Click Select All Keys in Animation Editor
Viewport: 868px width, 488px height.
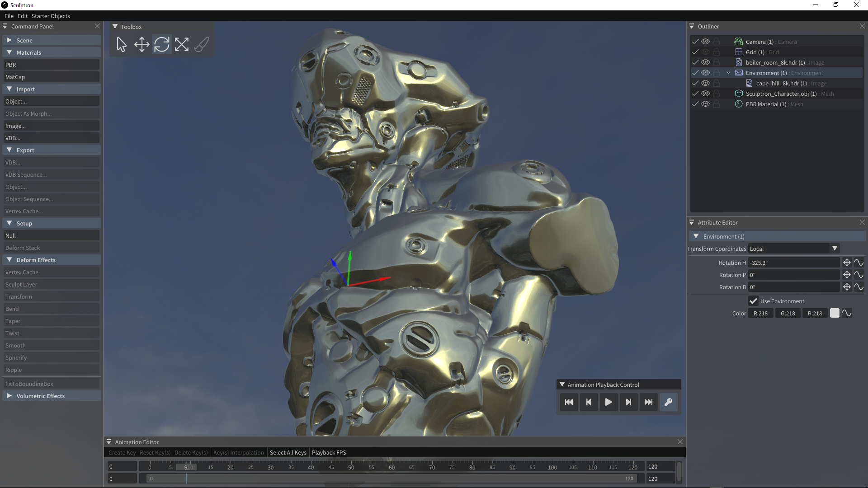tap(288, 452)
